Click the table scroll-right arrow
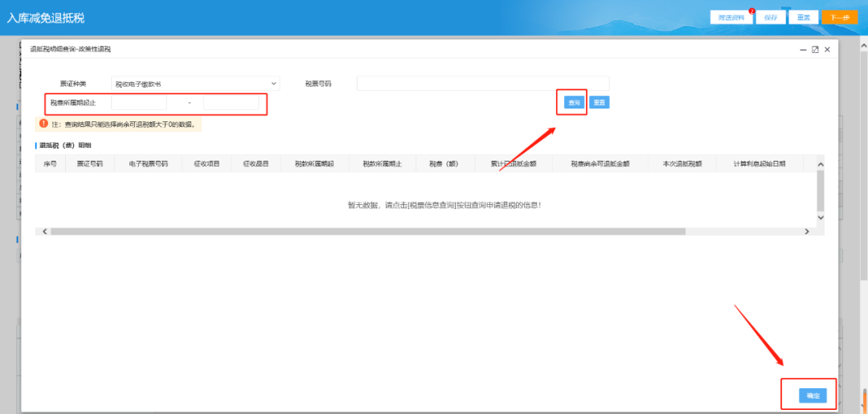The width and height of the screenshot is (868, 414). (807, 232)
